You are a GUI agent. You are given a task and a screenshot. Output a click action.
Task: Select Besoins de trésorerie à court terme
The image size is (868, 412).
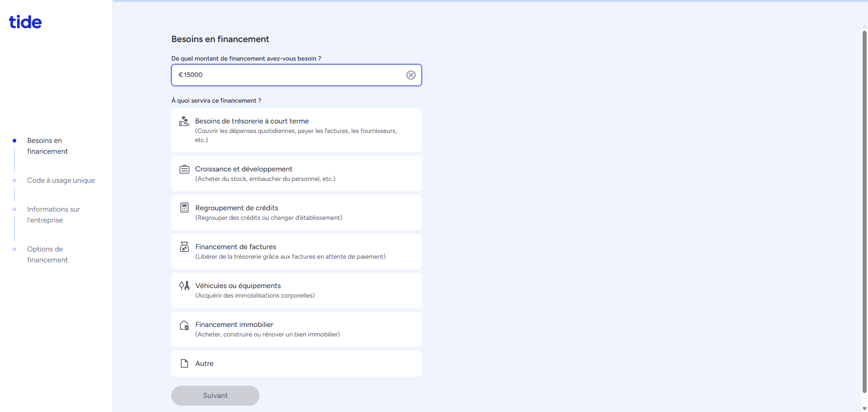coord(296,130)
